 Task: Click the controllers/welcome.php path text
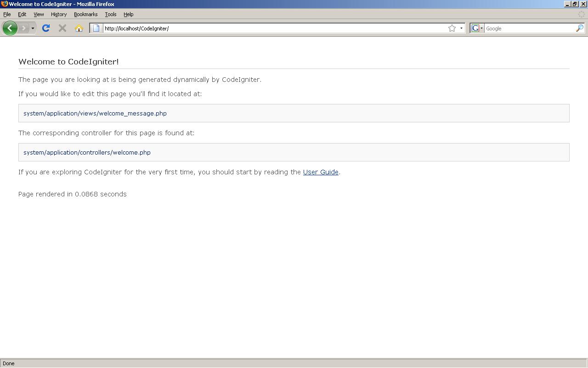(x=87, y=152)
